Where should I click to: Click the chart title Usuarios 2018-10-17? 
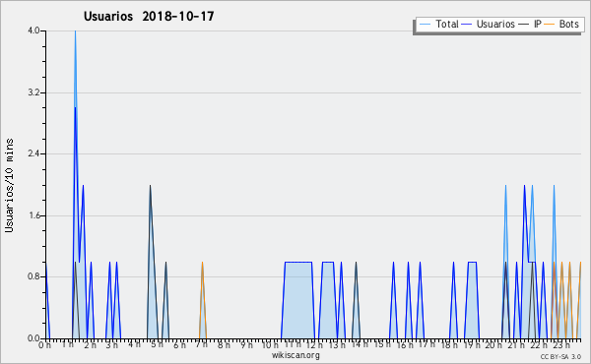coord(149,16)
